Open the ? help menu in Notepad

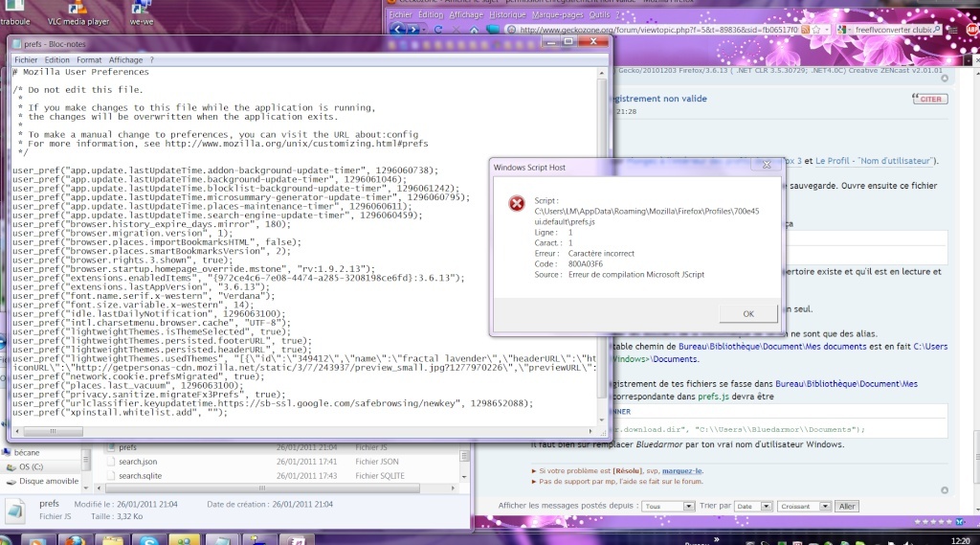coord(152,60)
